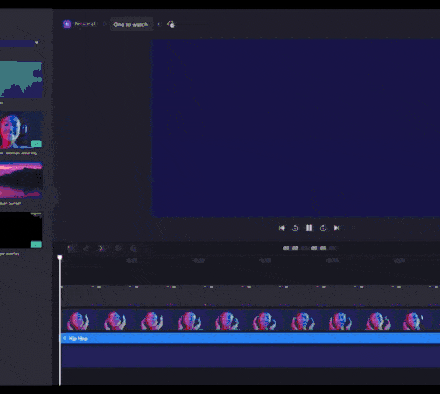Select the woman with headphones thumbnail
Screen dimensions: 440x394
click(21, 130)
